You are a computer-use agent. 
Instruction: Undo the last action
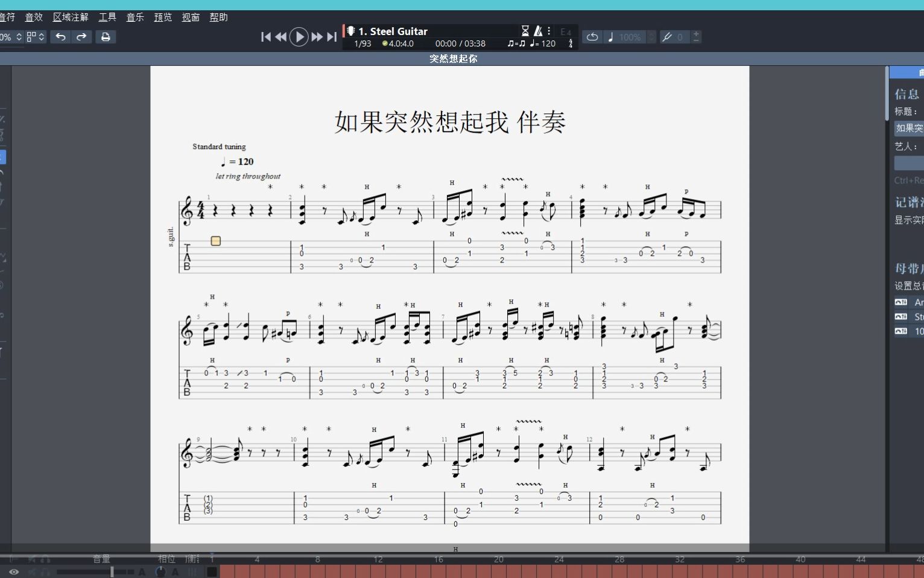pyautogui.click(x=60, y=37)
